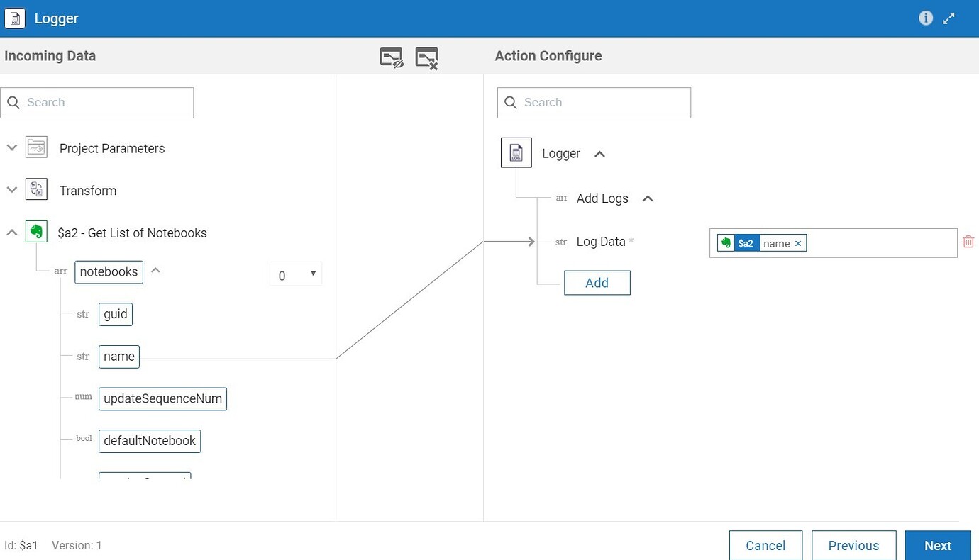This screenshot has width=979, height=560.
Task: Click the Incoming Data search field
Action: [x=97, y=102]
